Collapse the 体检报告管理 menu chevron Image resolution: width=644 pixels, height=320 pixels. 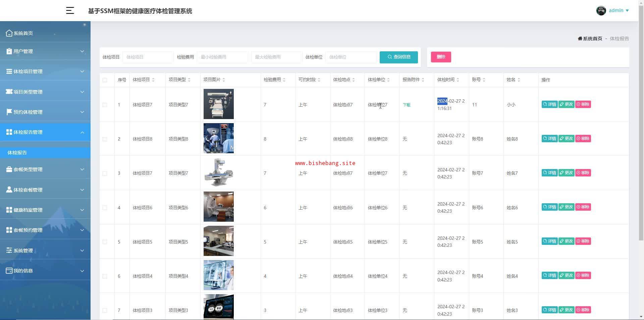tap(82, 132)
